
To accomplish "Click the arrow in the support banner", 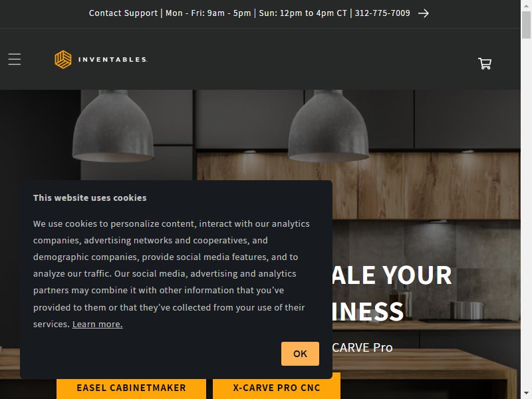I will point(424,13).
